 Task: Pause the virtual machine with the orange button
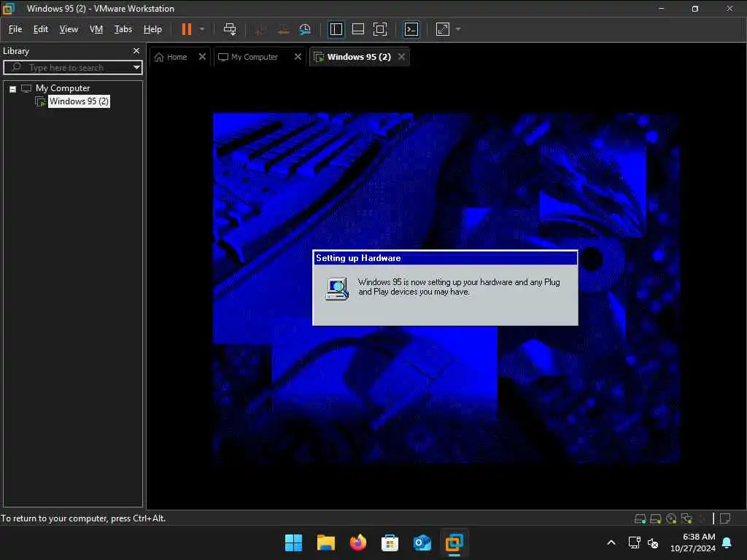coord(186,29)
